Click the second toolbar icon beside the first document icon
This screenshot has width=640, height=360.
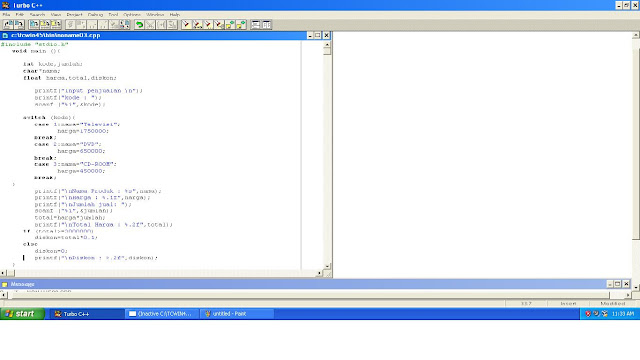19,24
